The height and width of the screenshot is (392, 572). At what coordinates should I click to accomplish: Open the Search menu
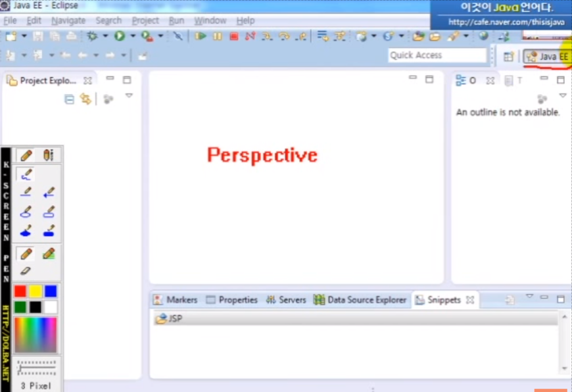(x=108, y=20)
